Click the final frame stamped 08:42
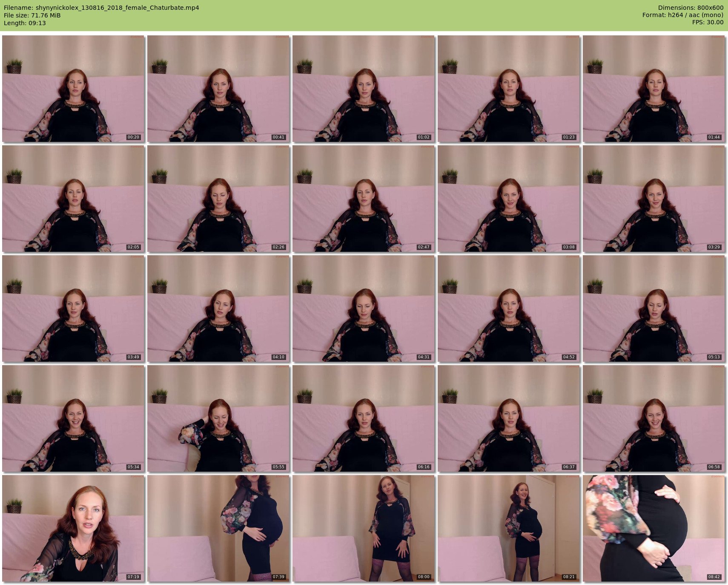The height and width of the screenshot is (585, 728). pyautogui.click(x=654, y=528)
